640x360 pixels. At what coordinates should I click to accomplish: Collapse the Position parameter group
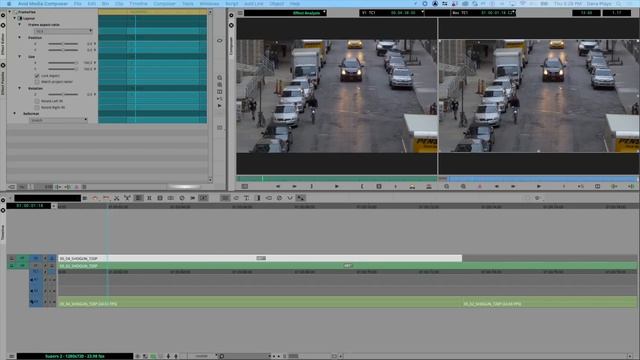(x=19, y=37)
